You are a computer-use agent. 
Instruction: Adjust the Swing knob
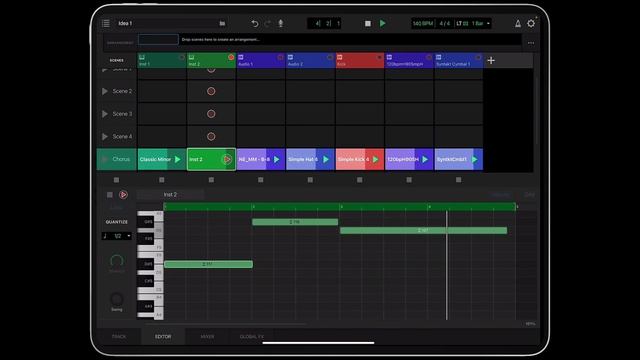coord(117,299)
